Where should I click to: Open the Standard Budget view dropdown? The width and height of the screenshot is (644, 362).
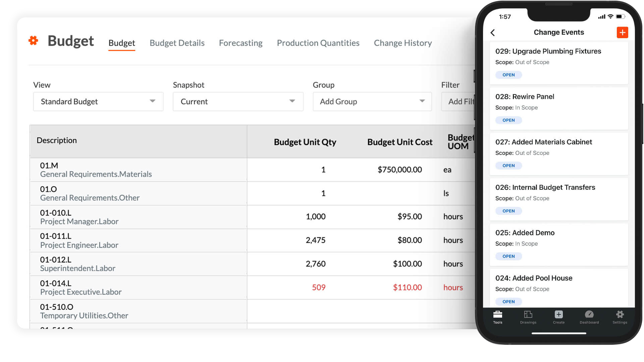(x=98, y=102)
